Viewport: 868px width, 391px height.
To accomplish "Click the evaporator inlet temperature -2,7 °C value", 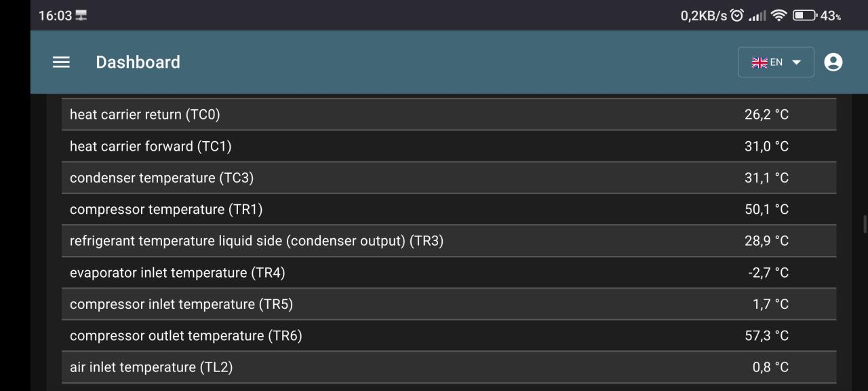I will (768, 272).
